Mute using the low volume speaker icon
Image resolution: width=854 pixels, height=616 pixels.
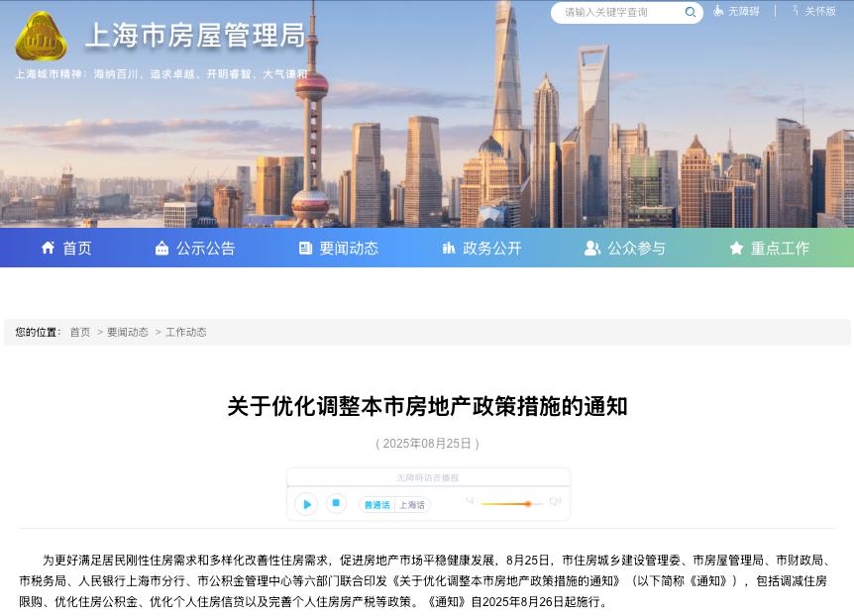point(470,500)
